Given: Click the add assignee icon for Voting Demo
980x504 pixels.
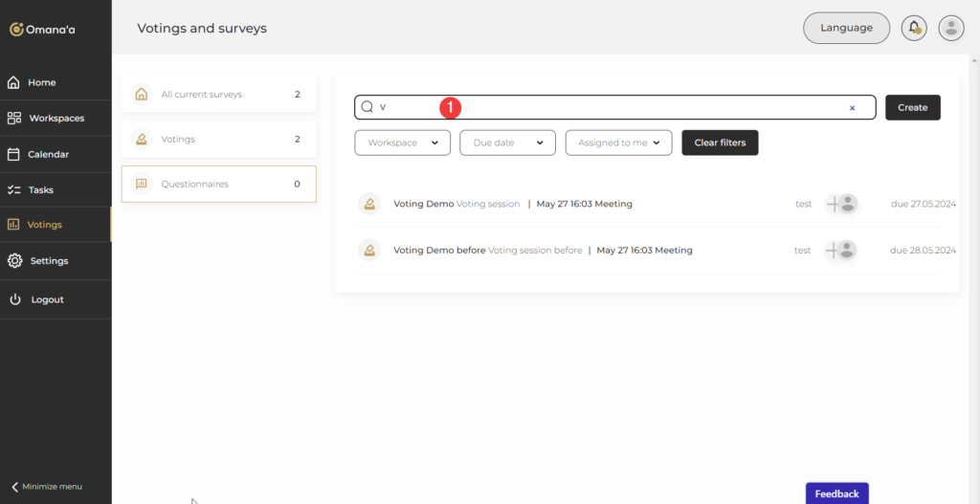Looking at the screenshot, I should point(834,204).
